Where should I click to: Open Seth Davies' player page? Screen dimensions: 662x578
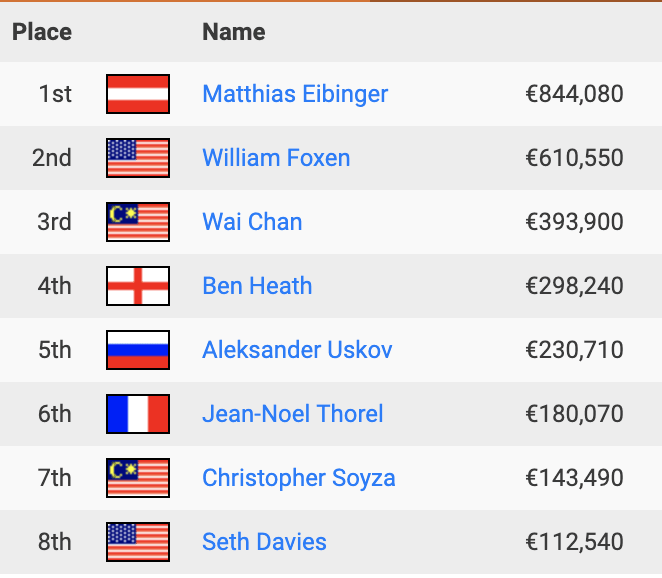point(264,542)
